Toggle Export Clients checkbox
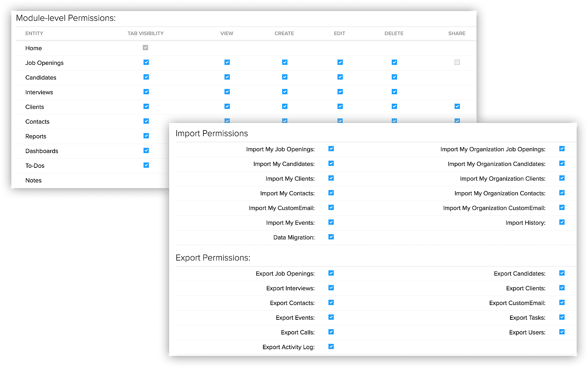588x368 pixels. 562,288
